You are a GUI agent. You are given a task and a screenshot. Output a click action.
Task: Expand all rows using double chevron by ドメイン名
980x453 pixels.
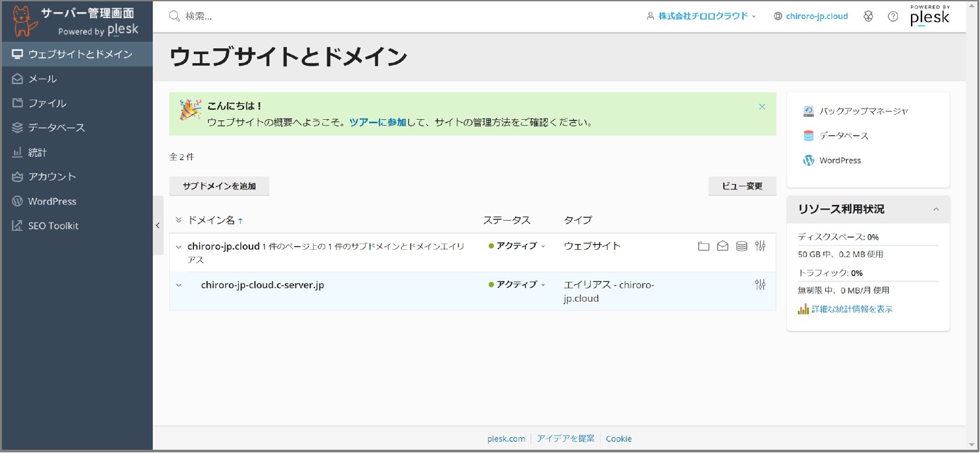click(178, 220)
